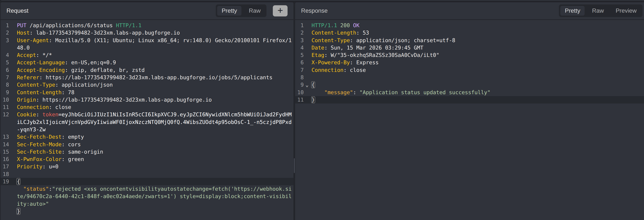Select the Referer URL for jobs/5/applicants
The image size is (644, 220).
pyautogui.click(x=158, y=78)
